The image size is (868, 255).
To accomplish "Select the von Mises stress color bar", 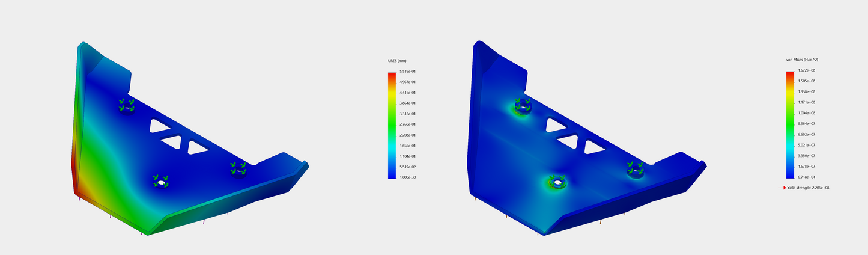I will click(790, 124).
